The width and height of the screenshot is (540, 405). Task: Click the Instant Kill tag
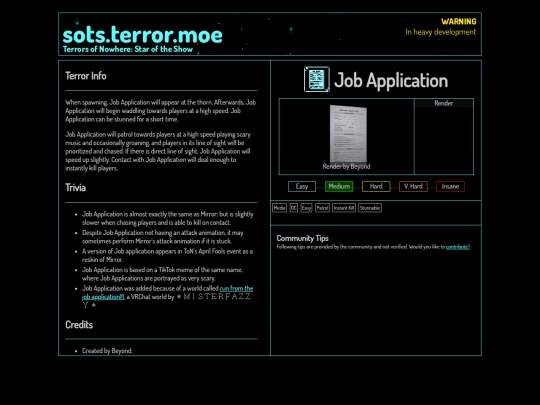344,208
